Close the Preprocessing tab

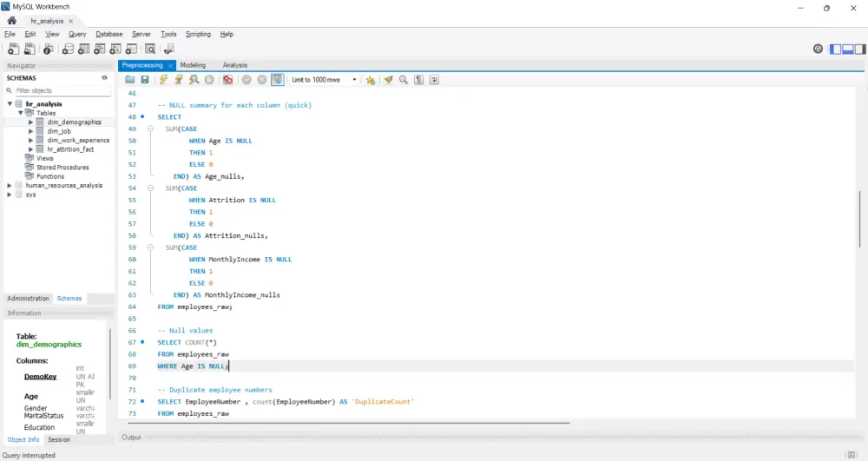point(170,65)
